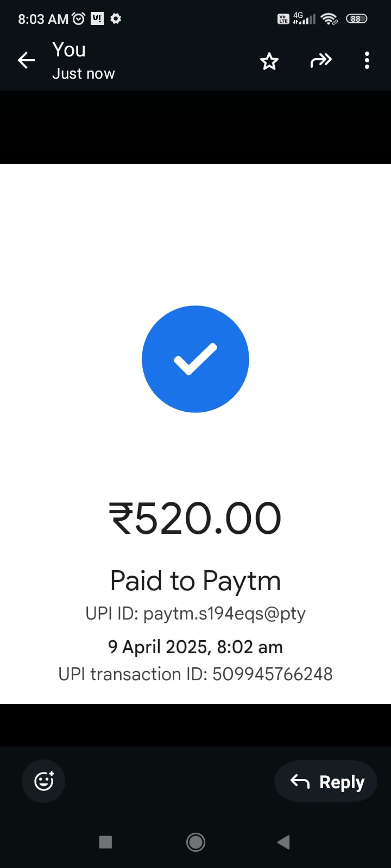
Task: Tap the battery indicator showing 88
Action: 356,18
